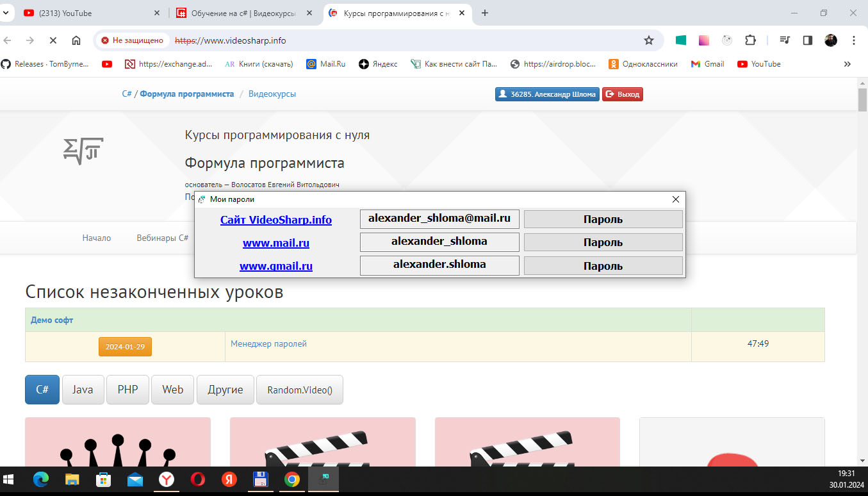Click the Не защищено security indicator
The image size is (868, 496).
pyautogui.click(x=133, y=40)
